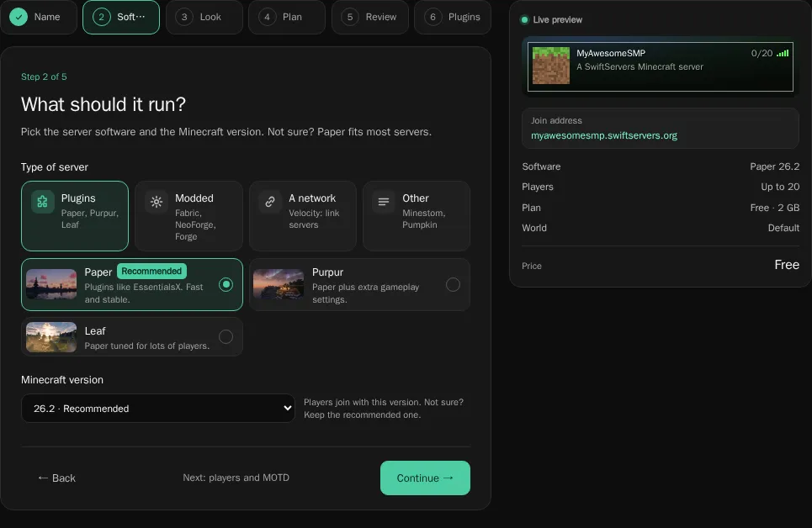This screenshot has width=812, height=528.
Task: Open the Minecraft version dropdown
Action: (158, 409)
